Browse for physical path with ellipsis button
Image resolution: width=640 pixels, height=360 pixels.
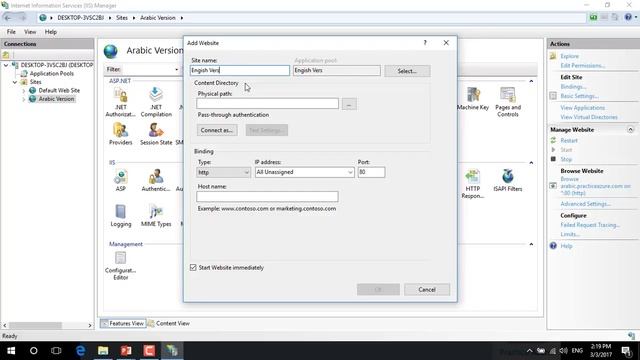click(x=349, y=104)
